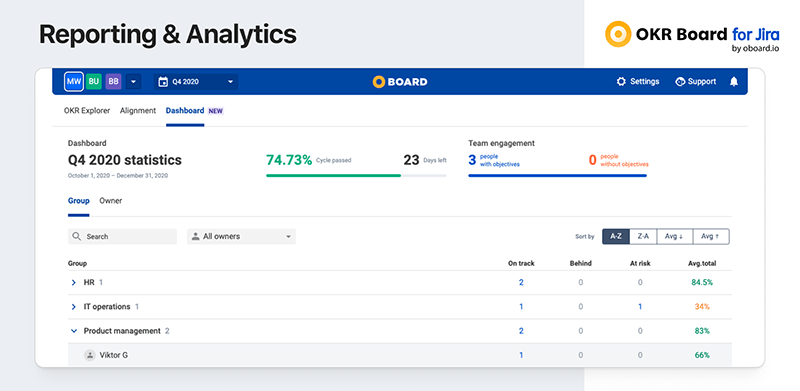Click Viktor G average 66%
The width and height of the screenshot is (800, 391).
click(702, 355)
